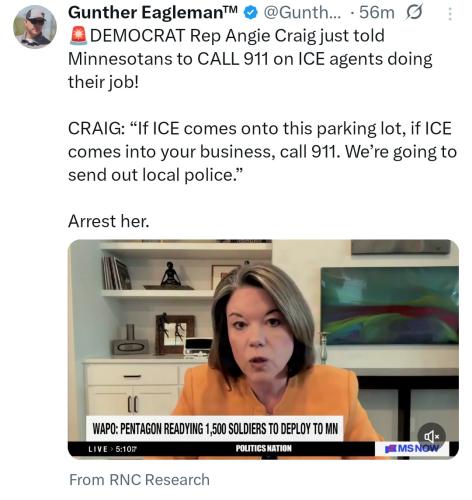The width and height of the screenshot is (472, 500).
Task: Click the Politics Nation show label
Action: pyautogui.click(x=263, y=448)
